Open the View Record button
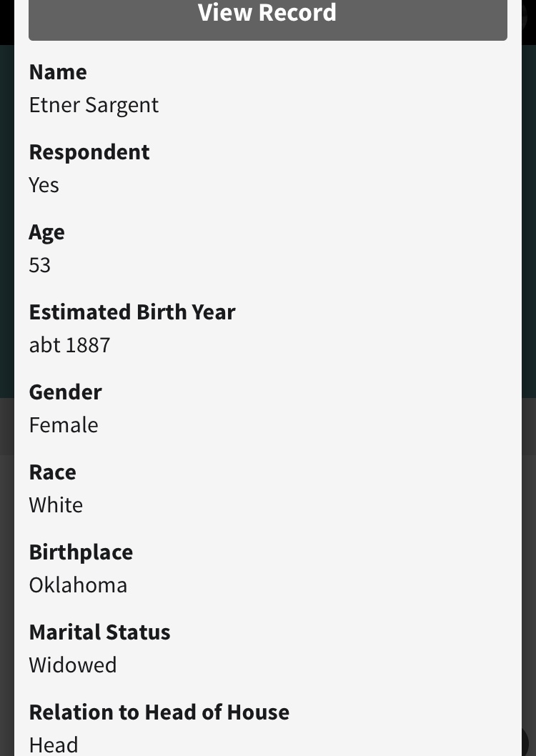 pos(267,16)
